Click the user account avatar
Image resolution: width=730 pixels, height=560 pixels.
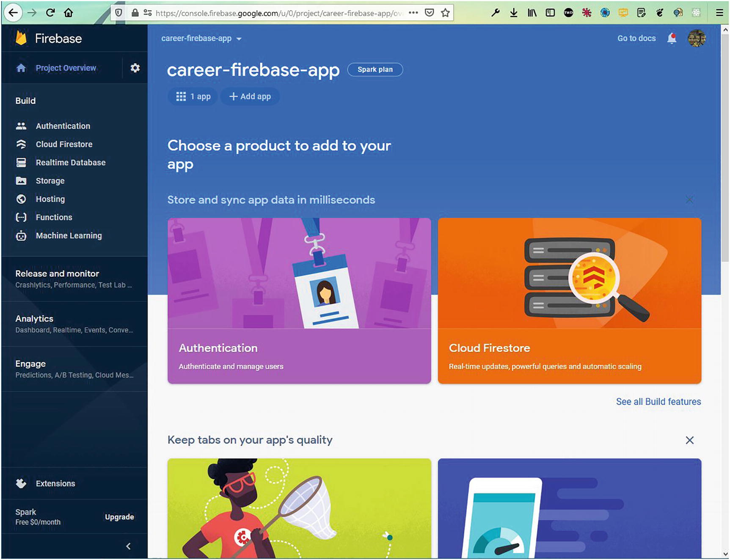(697, 39)
